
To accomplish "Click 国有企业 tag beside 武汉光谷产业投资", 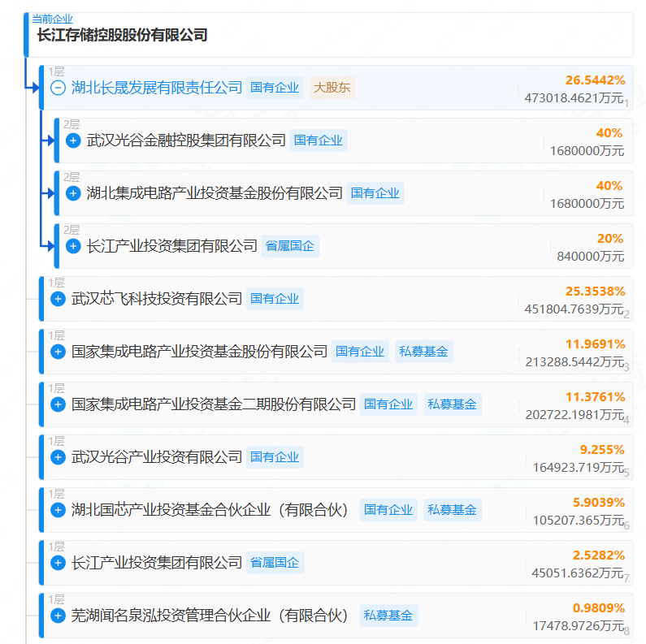I will point(275,457).
